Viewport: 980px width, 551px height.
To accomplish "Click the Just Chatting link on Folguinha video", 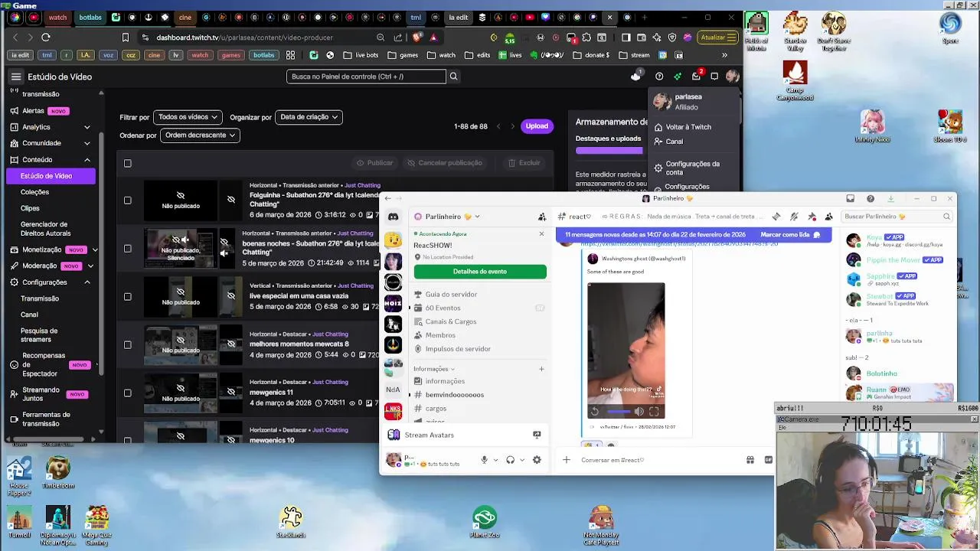I will [x=362, y=185].
